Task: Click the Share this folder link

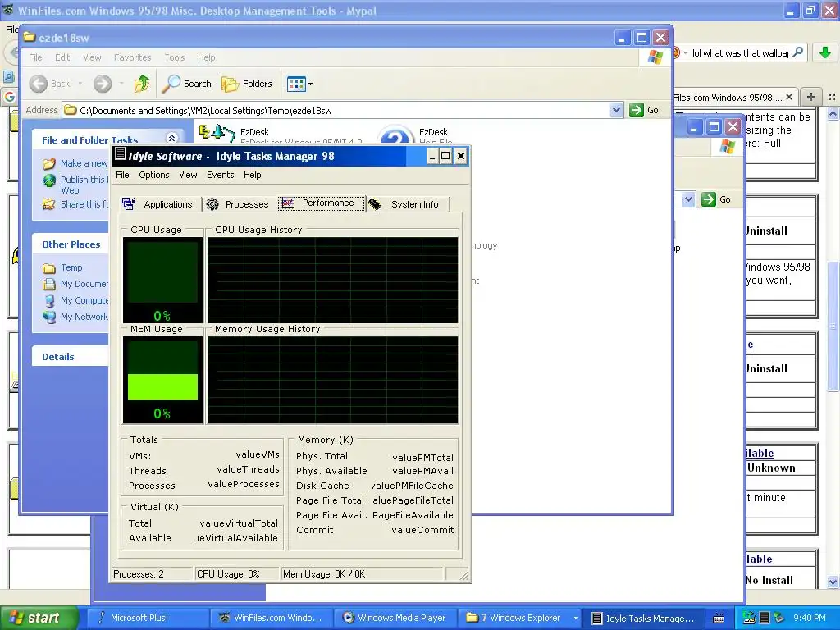Action: click(76, 204)
